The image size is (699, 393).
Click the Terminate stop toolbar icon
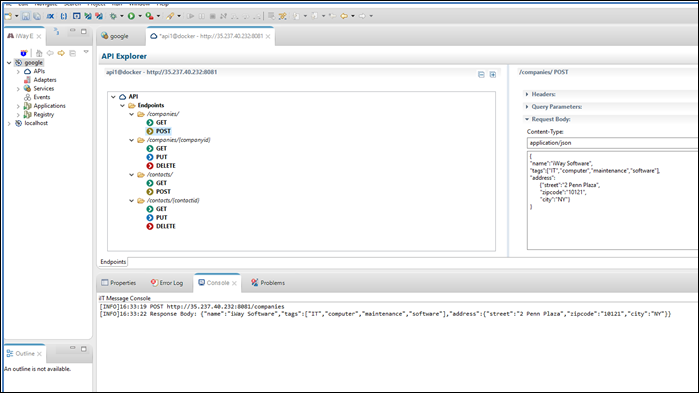pos(212,16)
